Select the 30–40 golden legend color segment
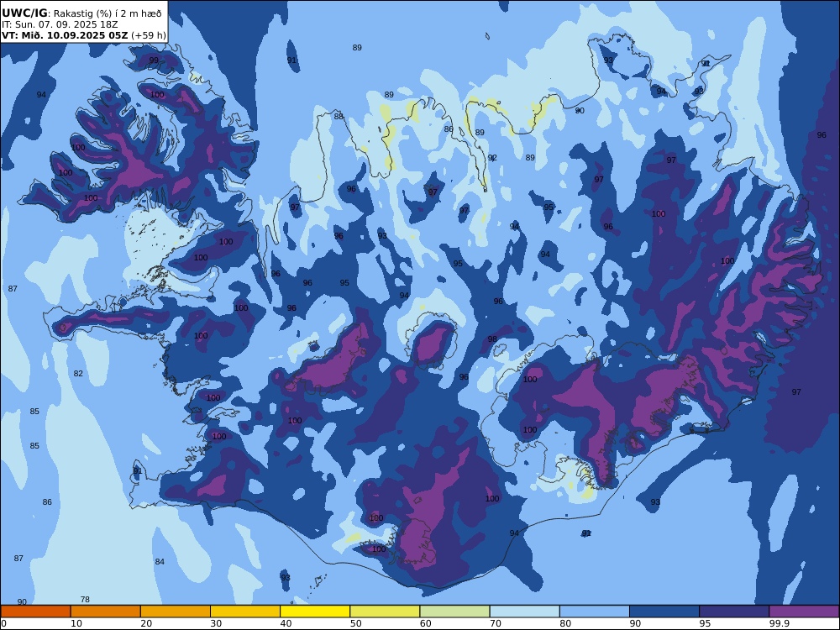840x630 pixels. pyautogui.click(x=245, y=612)
